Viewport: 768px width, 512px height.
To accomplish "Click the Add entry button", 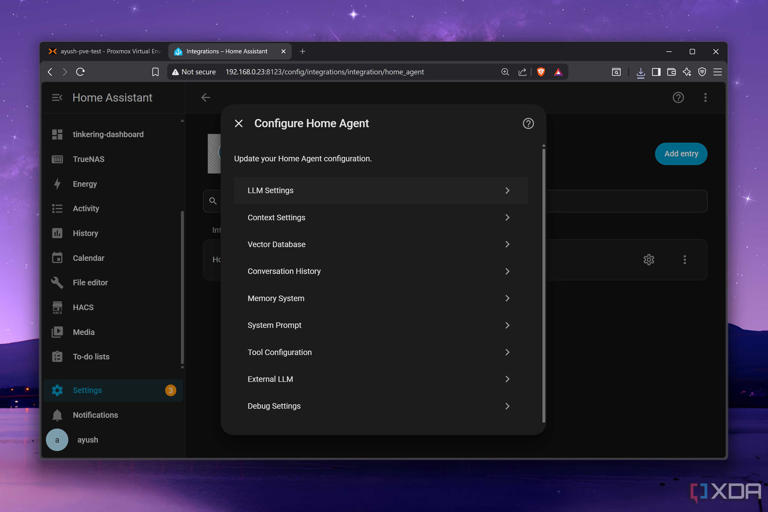I will coord(681,154).
